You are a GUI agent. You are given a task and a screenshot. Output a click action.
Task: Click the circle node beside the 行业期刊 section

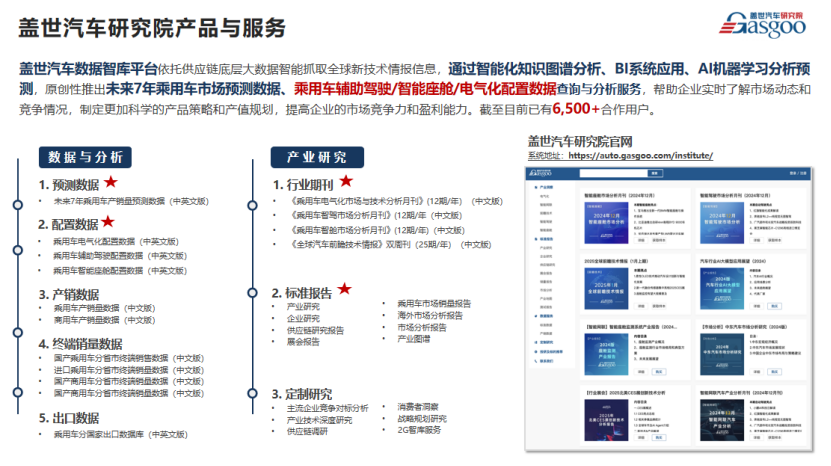[252, 205]
